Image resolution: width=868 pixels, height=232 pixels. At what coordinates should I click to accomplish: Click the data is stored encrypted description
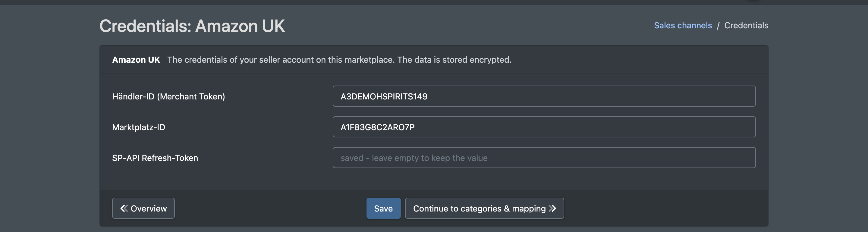(x=339, y=60)
